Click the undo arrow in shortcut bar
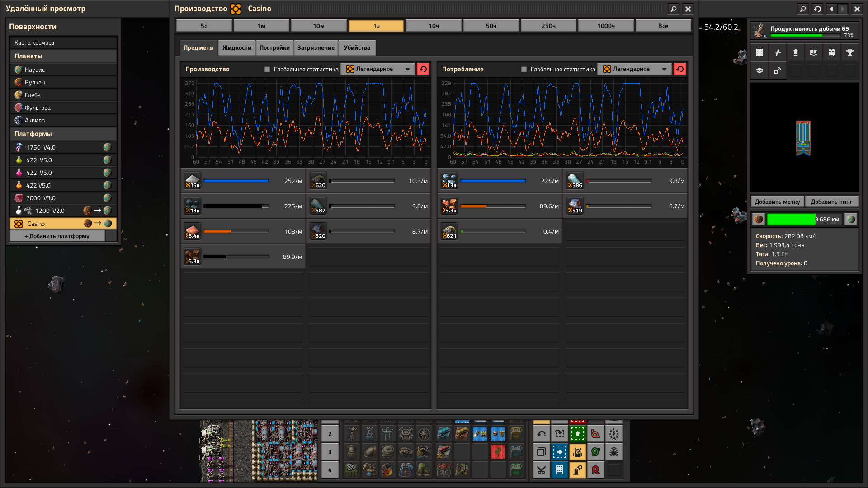 coord(541,434)
